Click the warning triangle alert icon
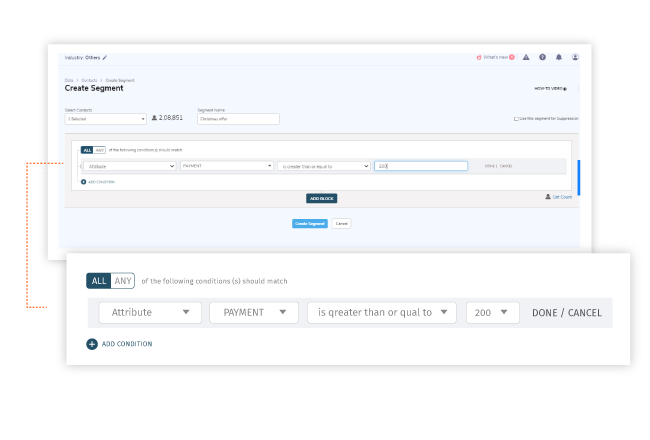650x440 pixels. (x=526, y=57)
